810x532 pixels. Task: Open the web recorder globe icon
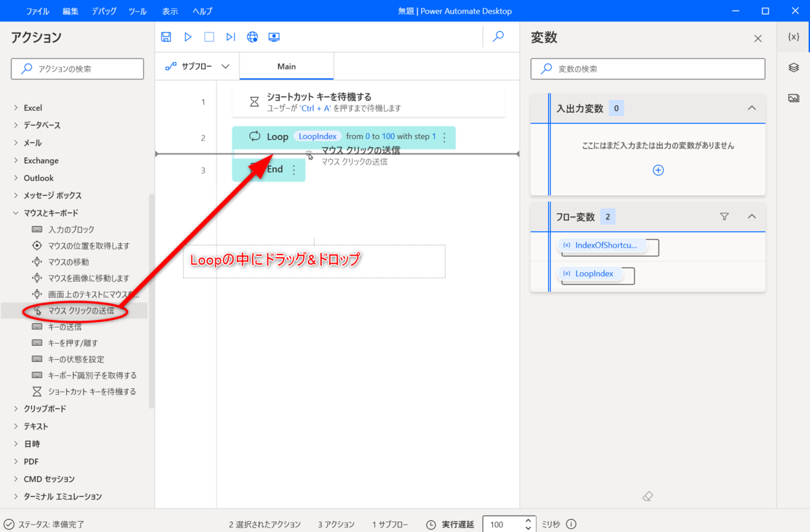[x=252, y=37]
